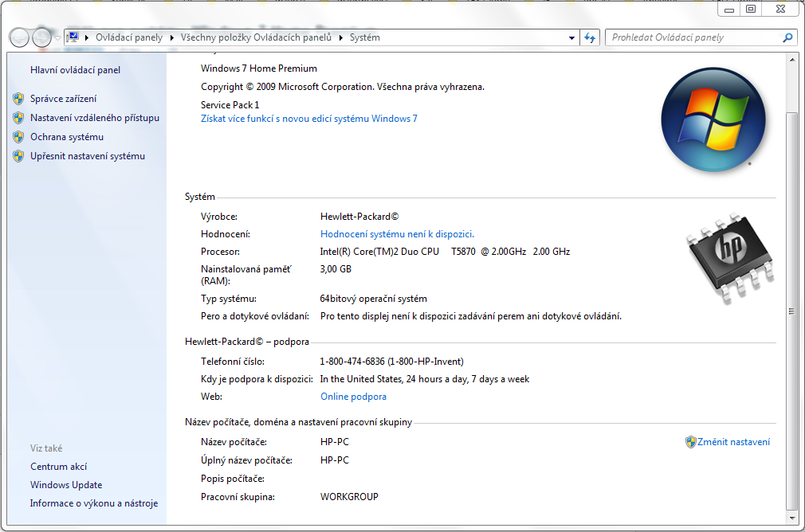805x532 pixels.
Task: Click Hodnocení systému není k dispozici link
Action: coord(397,234)
